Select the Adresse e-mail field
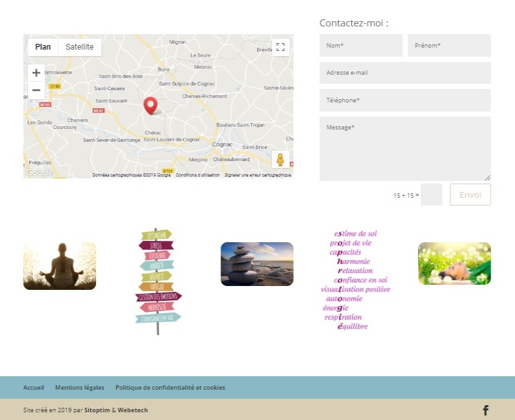This screenshot has height=420, width=515. pyautogui.click(x=405, y=73)
